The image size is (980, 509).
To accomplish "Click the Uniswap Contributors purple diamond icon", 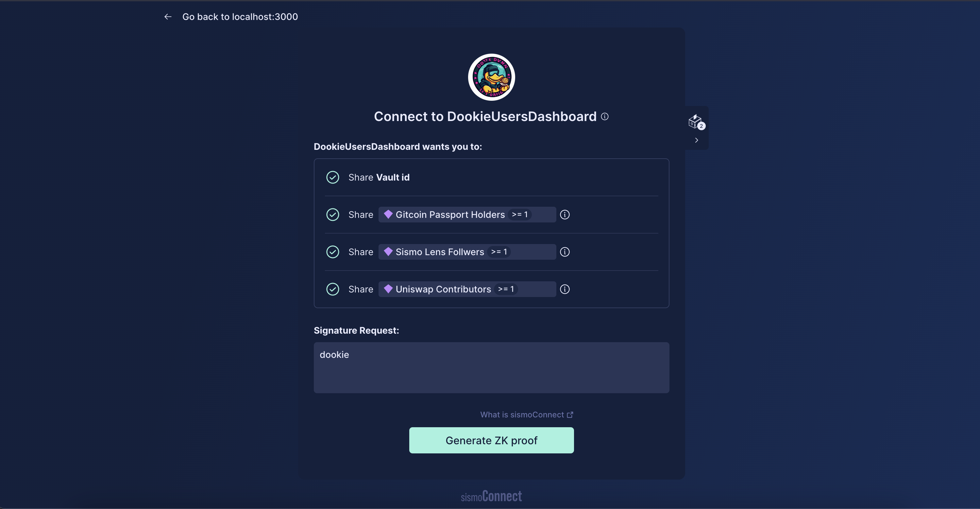I will [388, 289].
